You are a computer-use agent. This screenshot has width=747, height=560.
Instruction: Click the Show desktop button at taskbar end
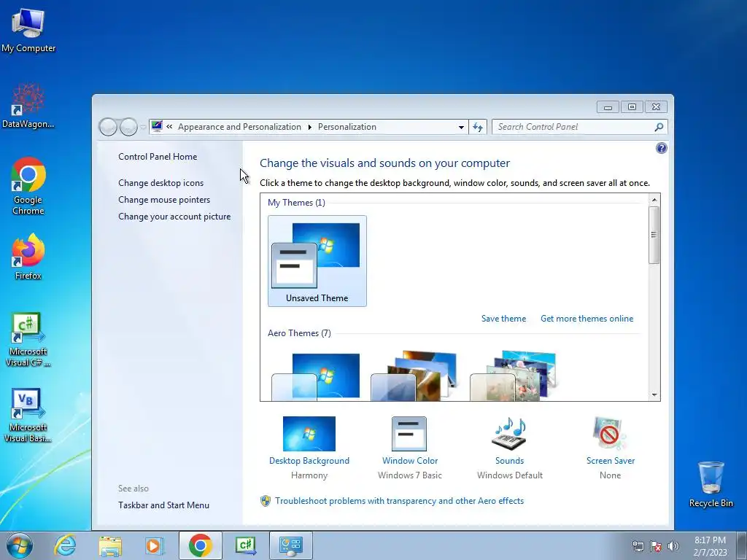click(743, 545)
